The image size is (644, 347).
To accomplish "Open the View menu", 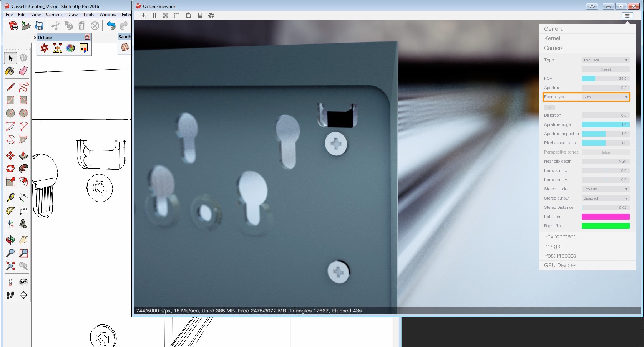I will [36, 15].
